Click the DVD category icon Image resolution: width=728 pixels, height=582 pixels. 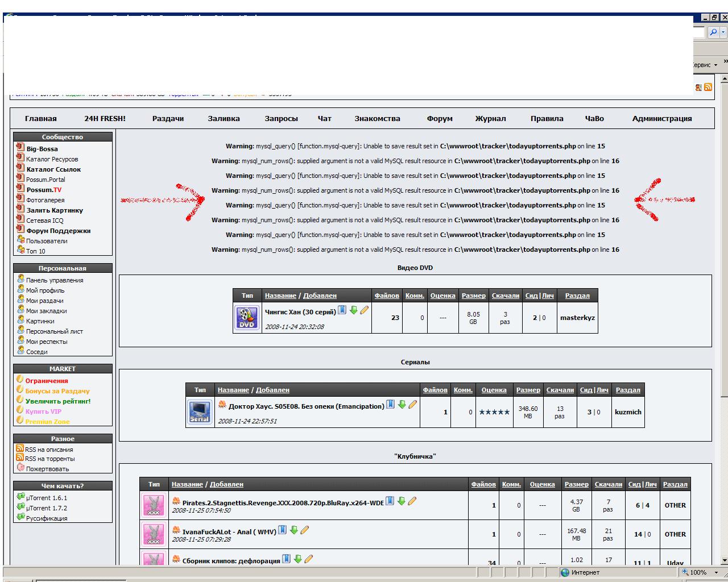[x=247, y=317]
